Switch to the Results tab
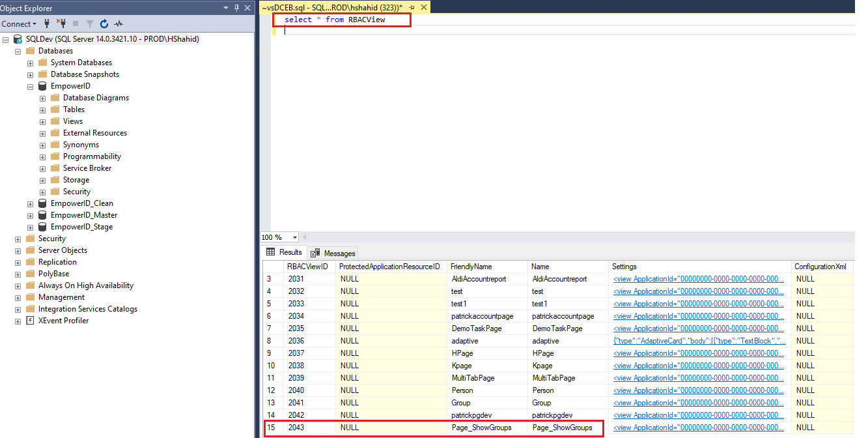Image resolution: width=868 pixels, height=438 pixels. (x=285, y=252)
